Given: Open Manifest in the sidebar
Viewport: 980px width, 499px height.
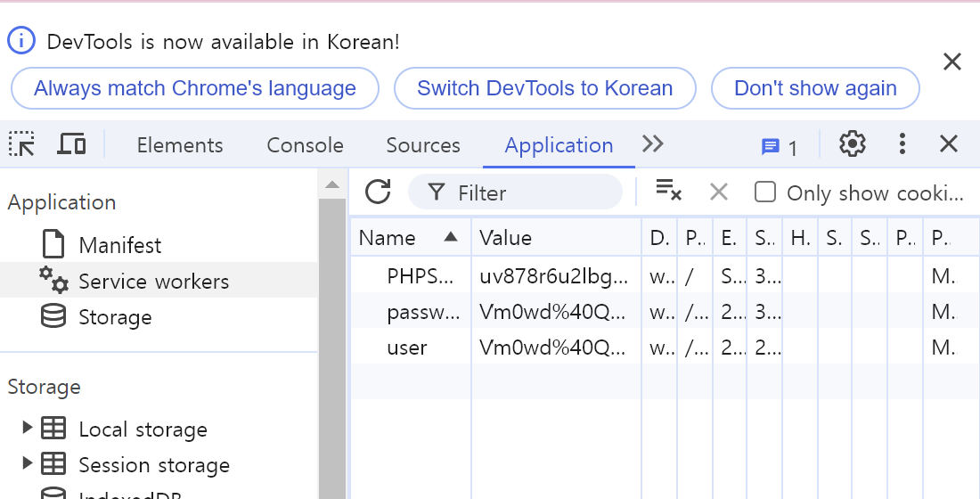Looking at the screenshot, I should [x=120, y=245].
